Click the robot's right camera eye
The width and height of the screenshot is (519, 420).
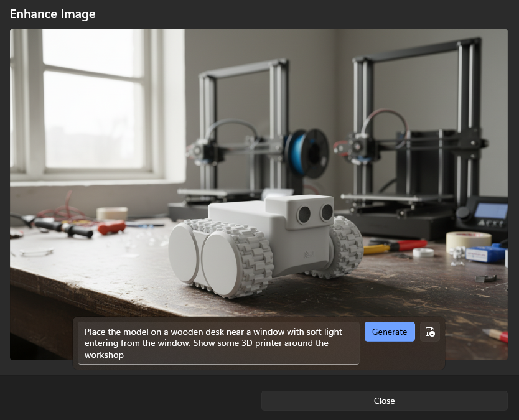point(326,212)
